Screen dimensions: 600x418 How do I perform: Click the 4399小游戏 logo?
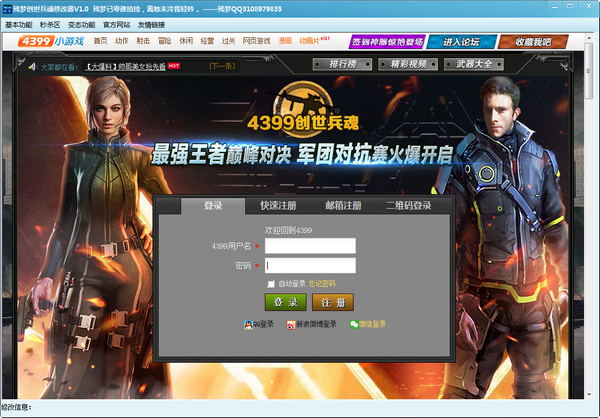(x=51, y=41)
